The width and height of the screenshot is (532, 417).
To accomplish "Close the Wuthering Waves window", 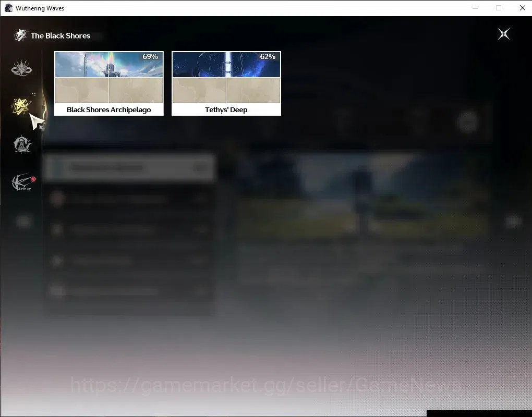I will [x=523, y=8].
